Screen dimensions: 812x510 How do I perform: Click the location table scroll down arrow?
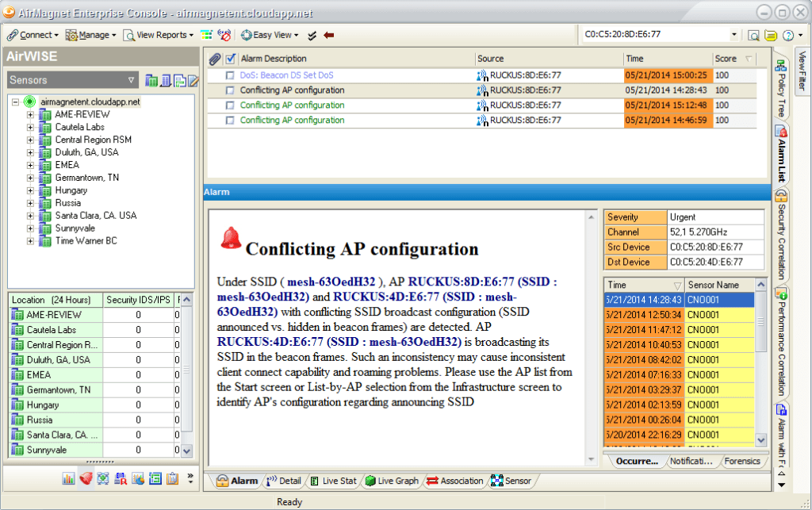click(187, 451)
